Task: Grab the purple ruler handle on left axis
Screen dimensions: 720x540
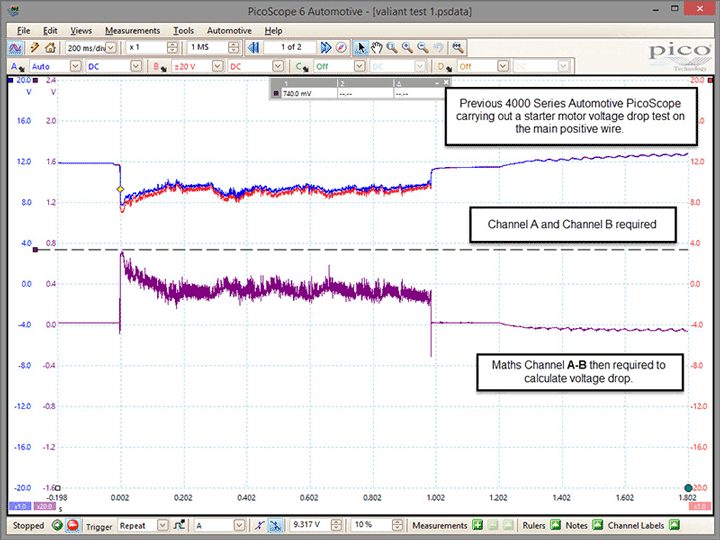Action: 35,250
